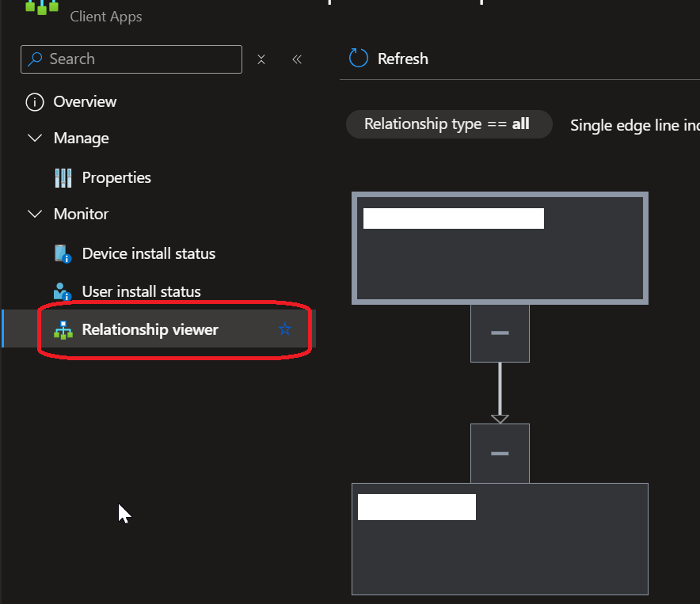
Task: Click the Properties bars icon
Action: 63,178
